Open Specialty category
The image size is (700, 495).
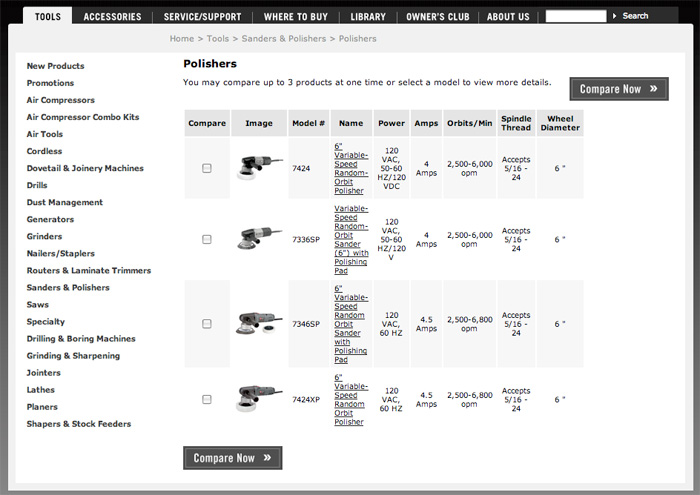46,321
